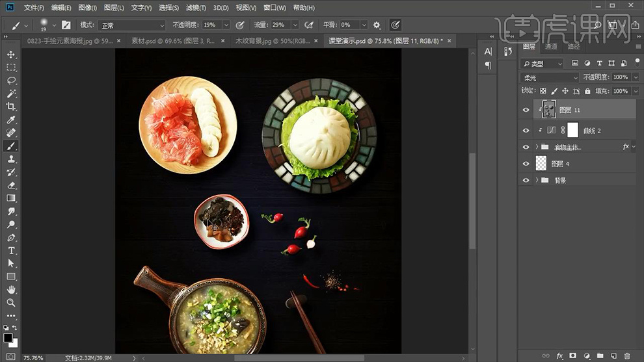Select the Hand tool
Image resolution: width=644 pixels, height=362 pixels.
pyautogui.click(x=11, y=290)
